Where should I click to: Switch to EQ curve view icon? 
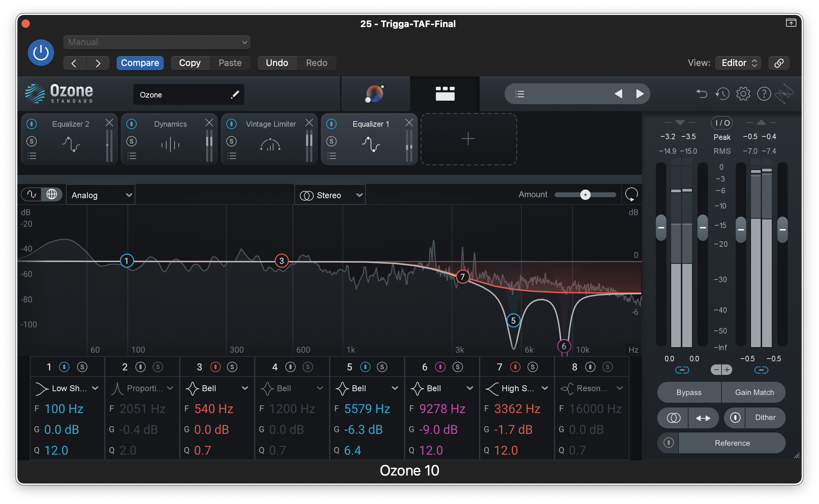[x=32, y=194]
